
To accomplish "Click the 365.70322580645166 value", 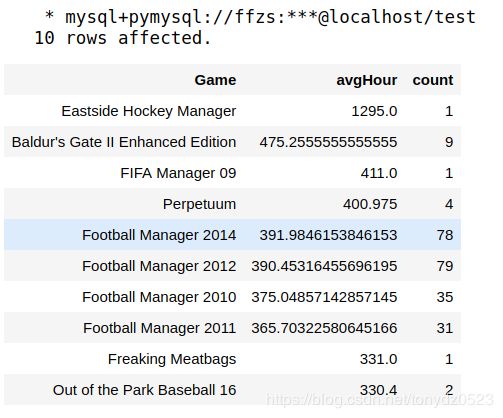I will pos(324,328).
